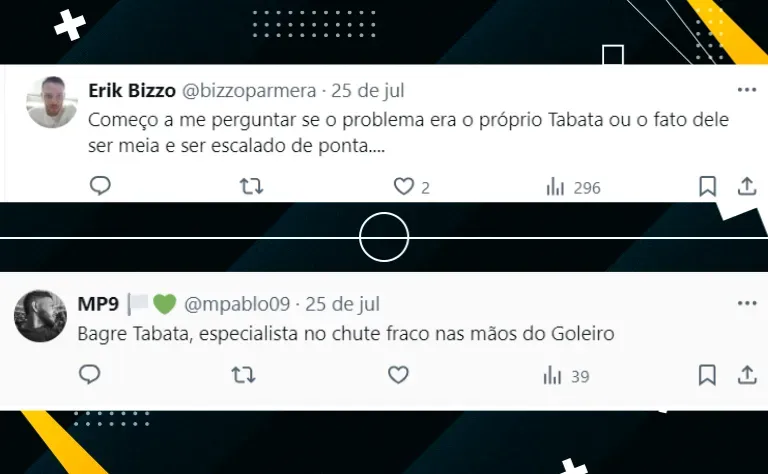Retweet Erik Bizzo's post
This screenshot has width=768, height=474.
coord(251,187)
